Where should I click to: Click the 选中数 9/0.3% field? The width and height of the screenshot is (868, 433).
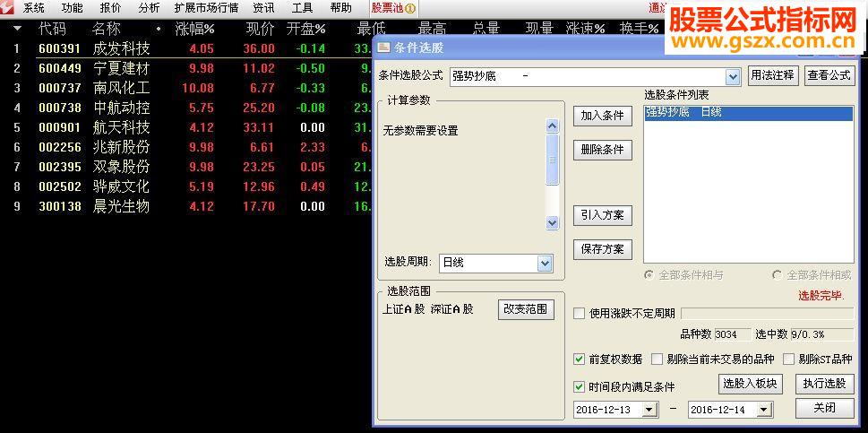821,334
